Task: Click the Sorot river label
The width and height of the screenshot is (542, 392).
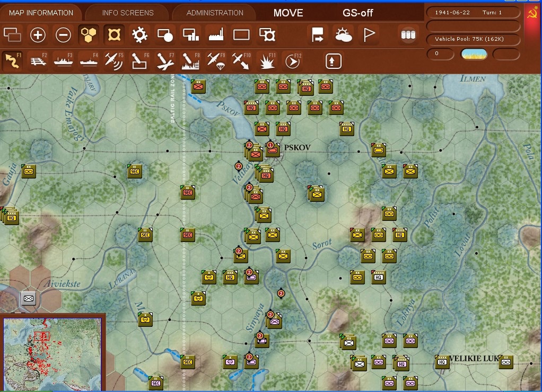Action: (x=322, y=244)
